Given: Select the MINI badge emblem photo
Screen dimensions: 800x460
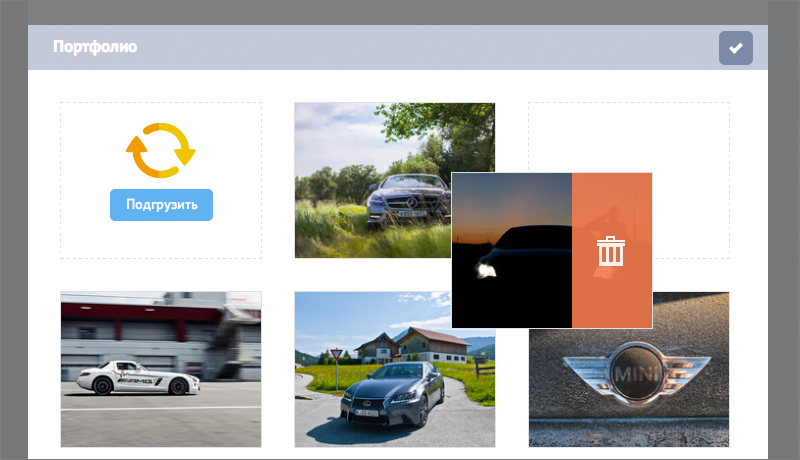Looking at the screenshot, I should (x=629, y=388).
